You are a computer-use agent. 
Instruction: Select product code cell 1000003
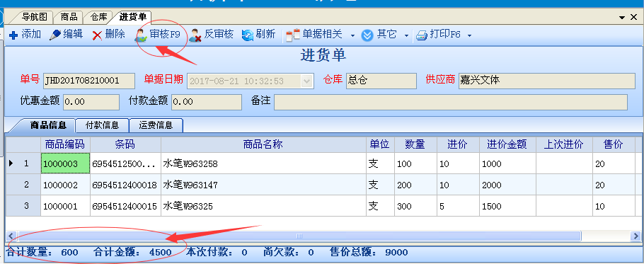[65, 163]
